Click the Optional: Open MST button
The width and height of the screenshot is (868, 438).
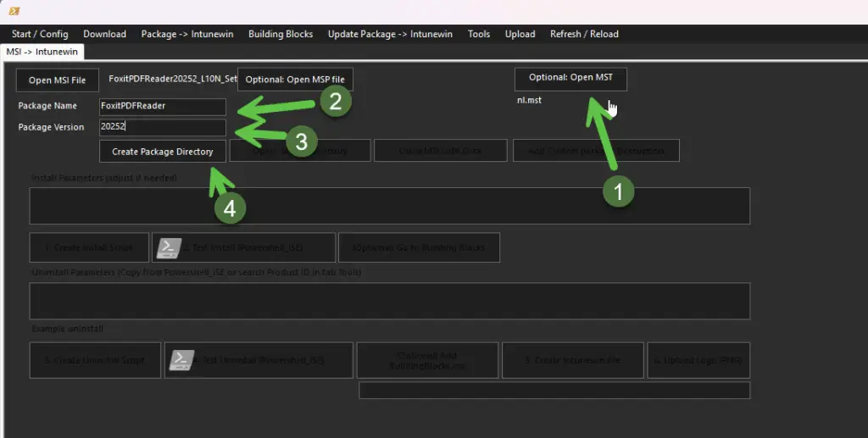[x=570, y=78]
